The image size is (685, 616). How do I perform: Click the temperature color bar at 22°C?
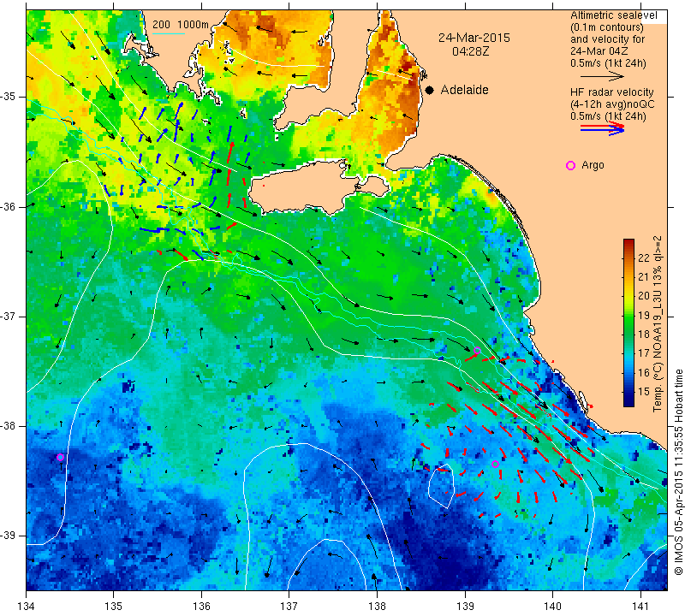point(628,258)
